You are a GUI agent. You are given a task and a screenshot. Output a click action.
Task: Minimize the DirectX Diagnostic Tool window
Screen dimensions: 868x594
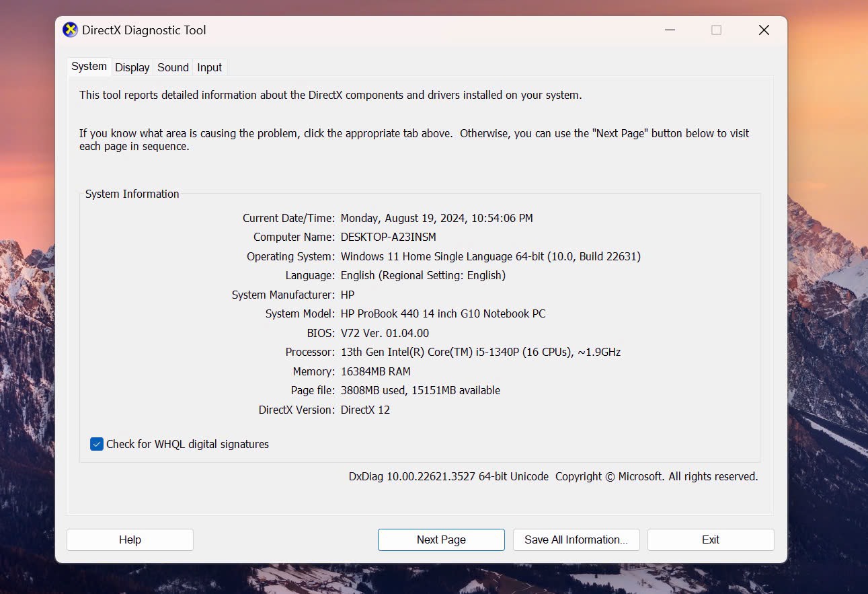[x=670, y=30]
